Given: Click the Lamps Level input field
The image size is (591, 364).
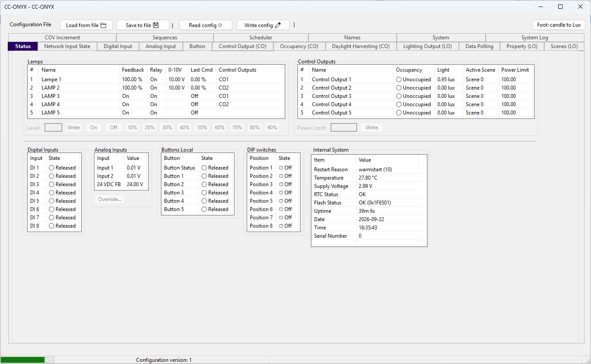Looking at the screenshot, I should click(53, 128).
